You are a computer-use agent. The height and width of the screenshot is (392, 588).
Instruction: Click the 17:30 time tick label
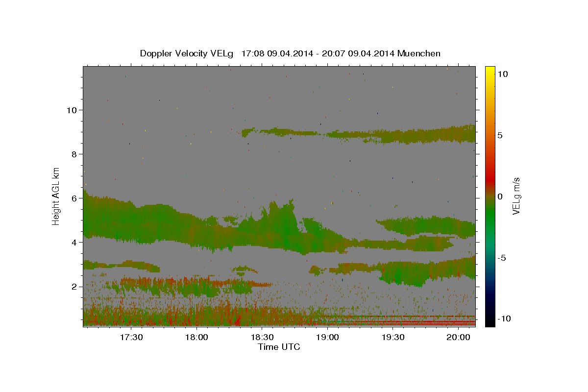pyautogui.click(x=131, y=337)
